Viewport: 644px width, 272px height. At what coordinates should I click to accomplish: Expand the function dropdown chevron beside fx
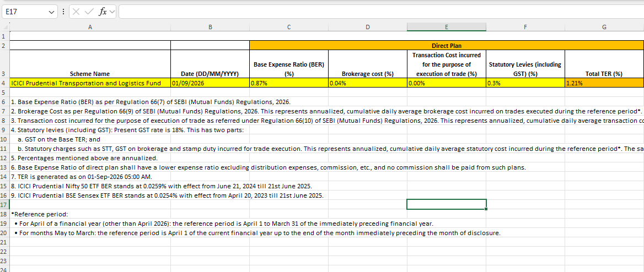[112, 12]
